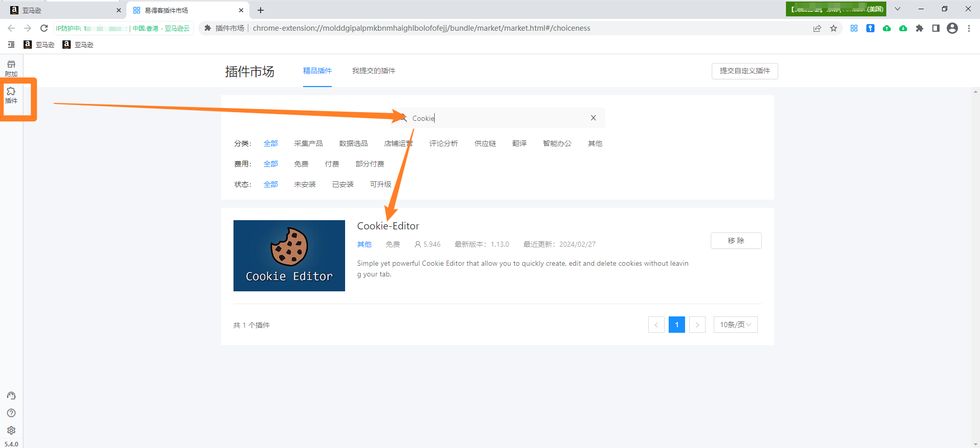980x448 pixels.
Task: Filter category by 数据选品
Action: point(353,143)
